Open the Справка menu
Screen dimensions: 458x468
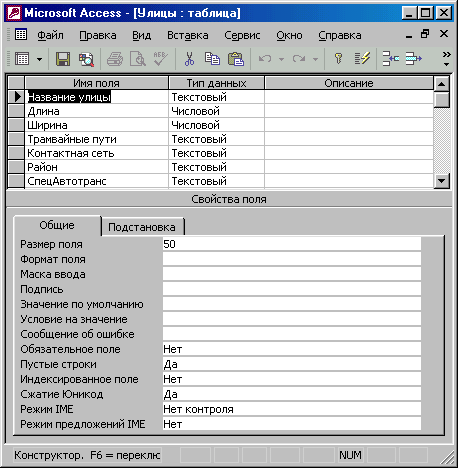coord(340,35)
